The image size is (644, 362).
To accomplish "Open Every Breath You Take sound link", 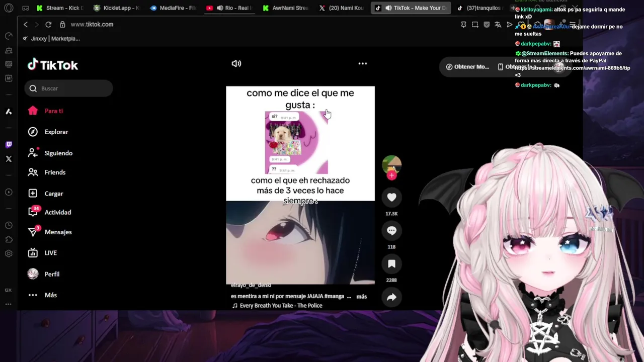I will [x=277, y=306].
